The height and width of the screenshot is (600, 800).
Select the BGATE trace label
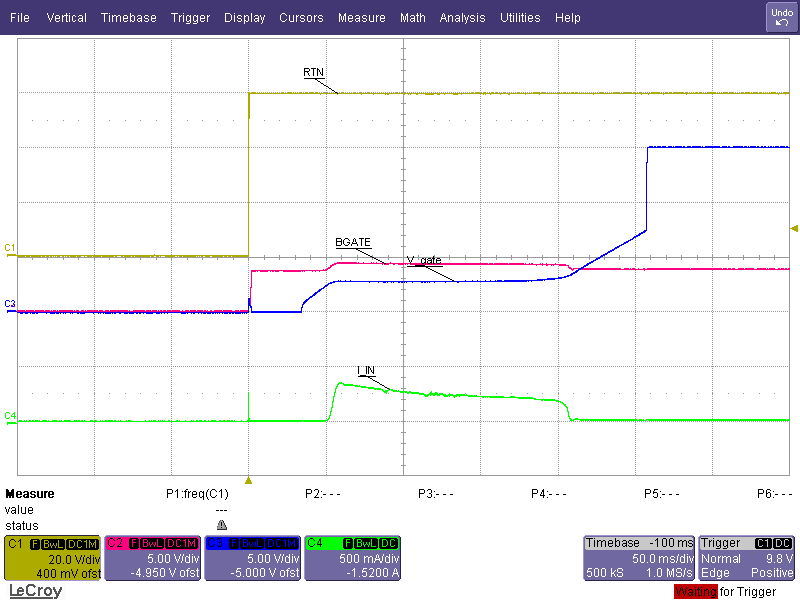(352, 243)
